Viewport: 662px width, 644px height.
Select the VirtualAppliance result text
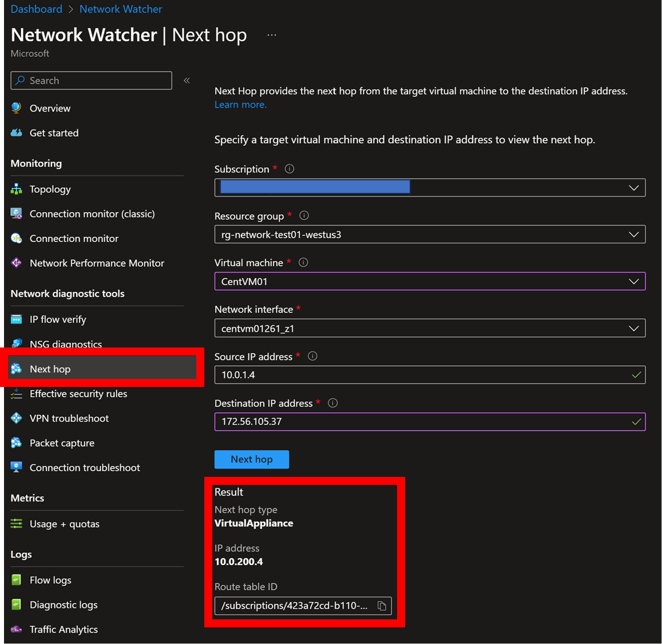(253, 523)
